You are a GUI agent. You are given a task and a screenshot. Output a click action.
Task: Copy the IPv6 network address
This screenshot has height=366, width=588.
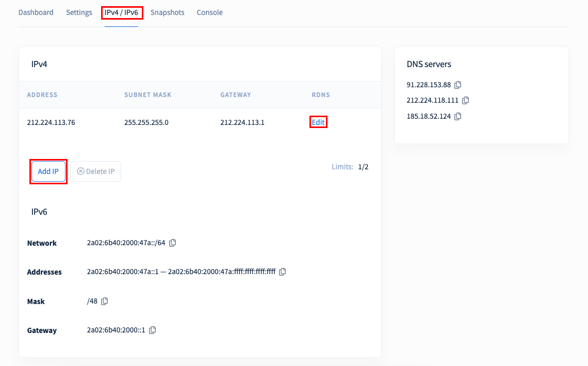point(172,243)
